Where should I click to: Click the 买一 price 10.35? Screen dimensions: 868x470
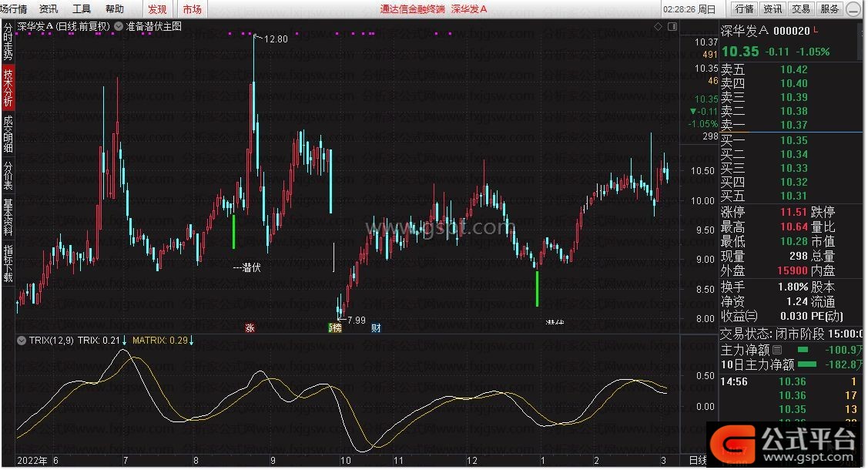pyautogui.click(x=794, y=140)
